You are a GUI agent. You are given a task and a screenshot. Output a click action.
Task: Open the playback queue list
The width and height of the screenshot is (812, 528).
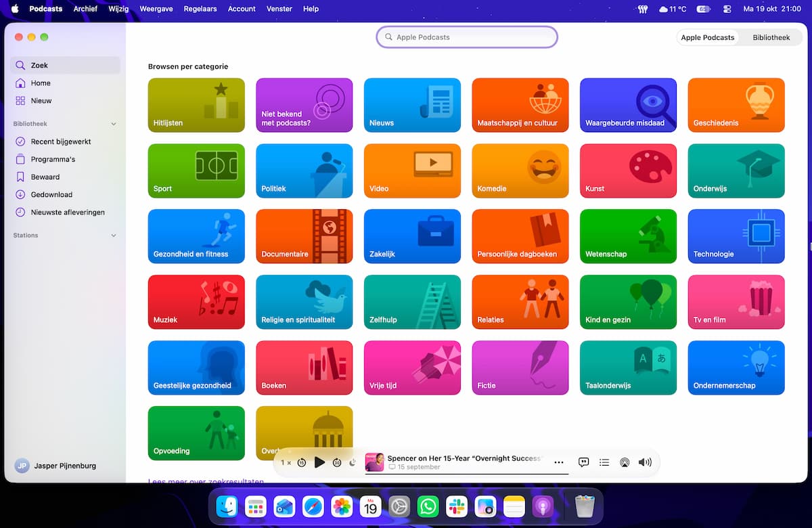pos(604,462)
